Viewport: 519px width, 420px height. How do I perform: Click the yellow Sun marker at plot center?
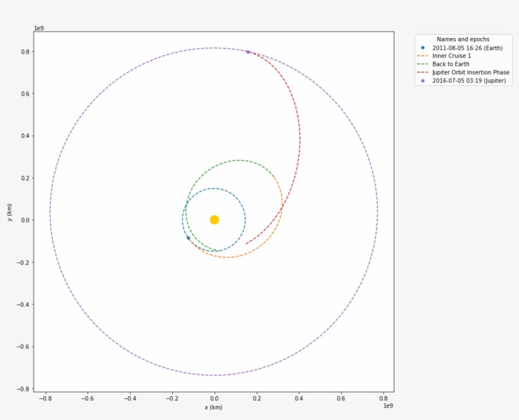tap(215, 219)
